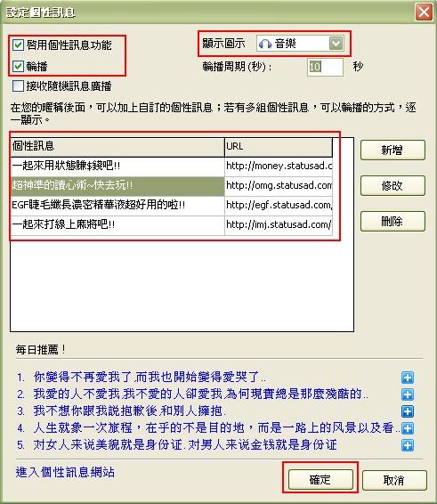Enable 接收隨機訊息廣播 checkbox
Screen dimensions: 437x504
pyautogui.click(x=18, y=85)
